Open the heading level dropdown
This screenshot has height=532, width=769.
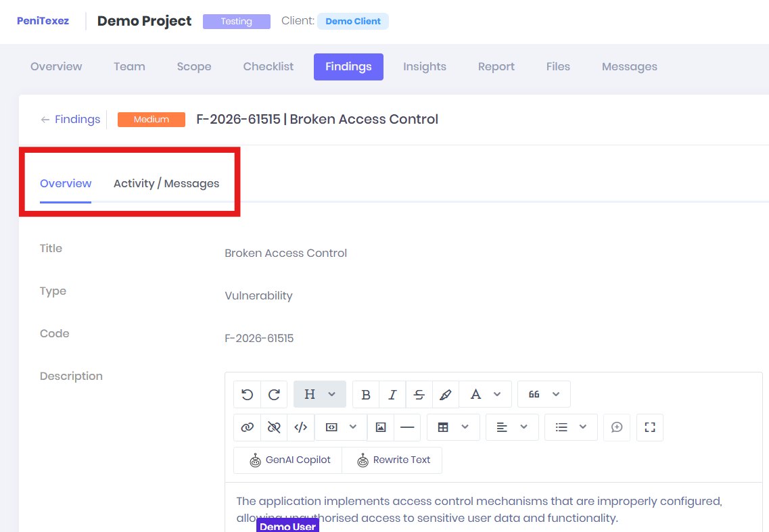point(320,394)
